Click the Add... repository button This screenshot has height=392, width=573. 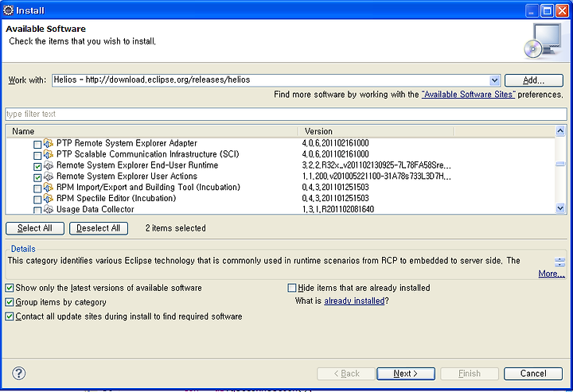tap(533, 80)
